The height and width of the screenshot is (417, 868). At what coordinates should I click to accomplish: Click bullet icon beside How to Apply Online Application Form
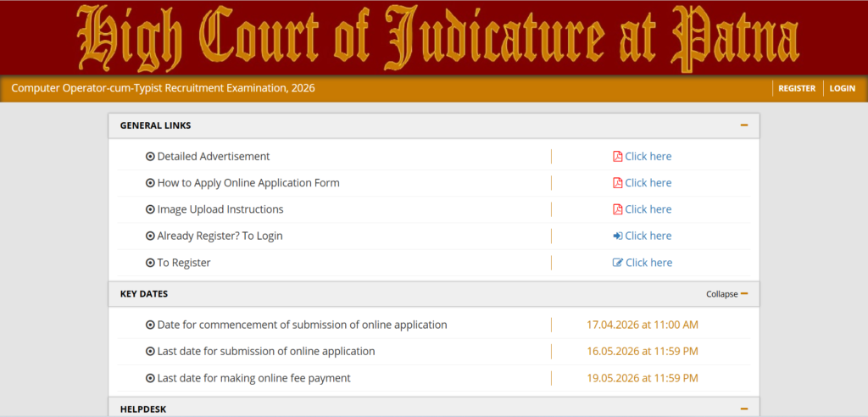(150, 183)
